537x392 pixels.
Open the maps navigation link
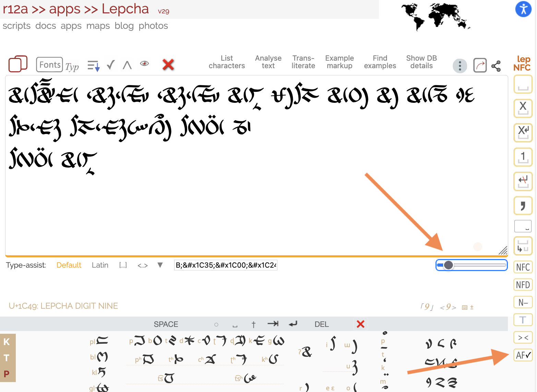pos(98,26)
